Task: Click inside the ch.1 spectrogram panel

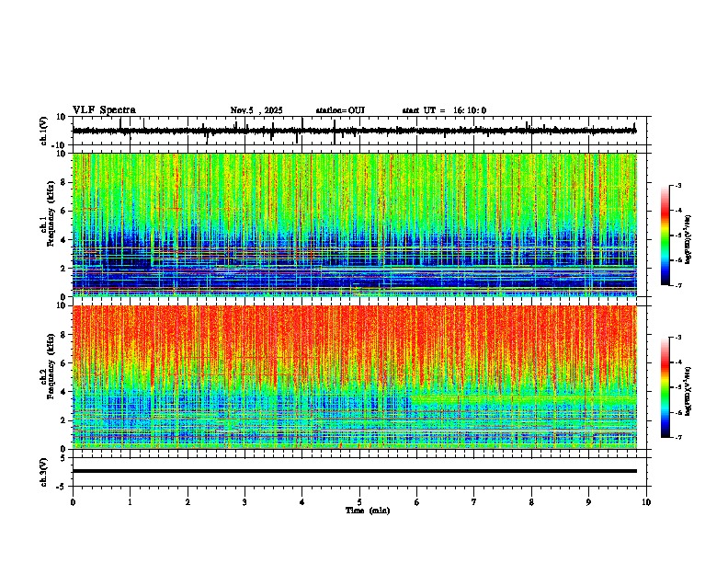Action: 355,224
